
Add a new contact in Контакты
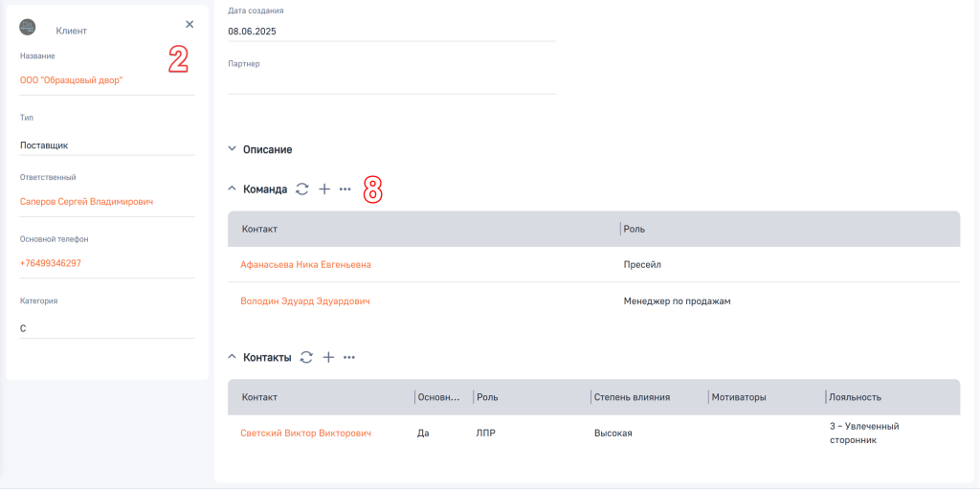[328, 357]
